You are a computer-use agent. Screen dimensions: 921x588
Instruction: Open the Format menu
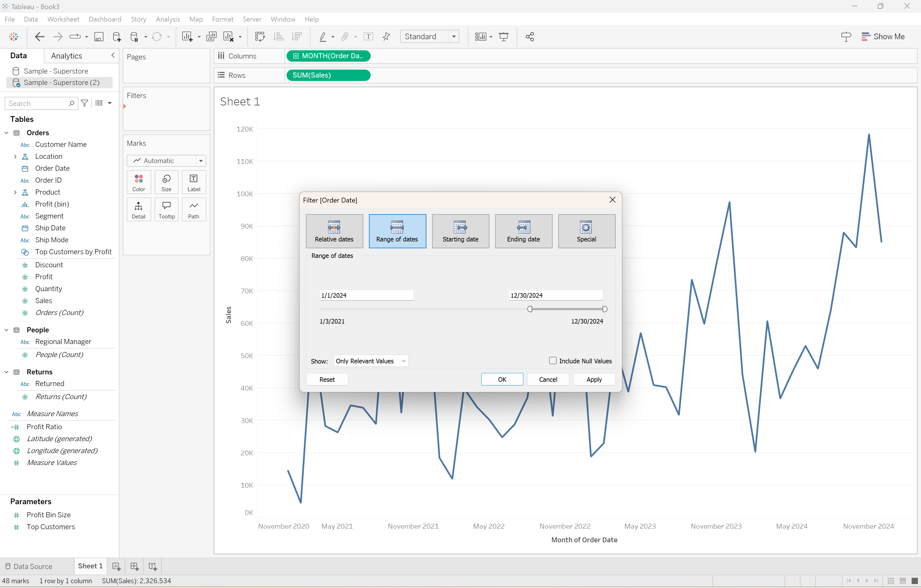pyautogui.click(x=223, y=19)
